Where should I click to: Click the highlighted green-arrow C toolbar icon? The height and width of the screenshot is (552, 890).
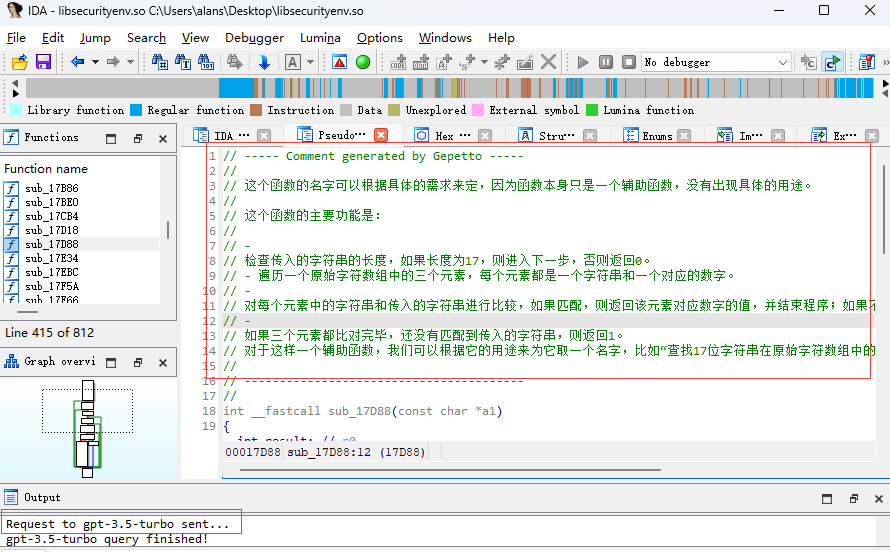click(x=832, y=62)
